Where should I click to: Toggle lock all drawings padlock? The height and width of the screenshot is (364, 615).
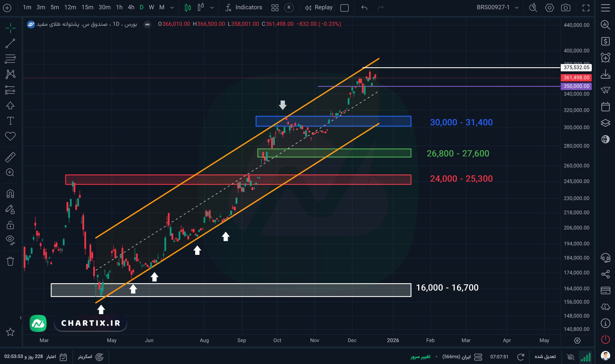click(x=10, y=225)
